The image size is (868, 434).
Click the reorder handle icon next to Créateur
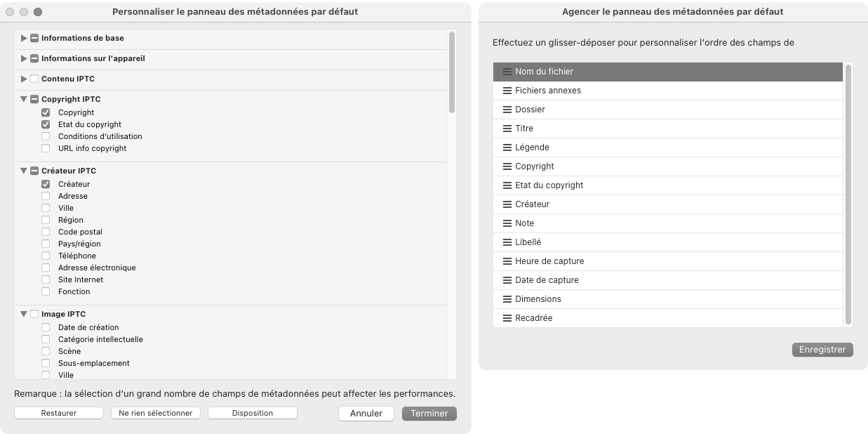pos(507,204)
